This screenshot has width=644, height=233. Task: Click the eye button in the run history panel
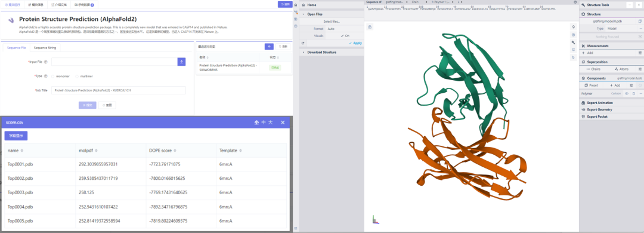(x=269, y=47)
